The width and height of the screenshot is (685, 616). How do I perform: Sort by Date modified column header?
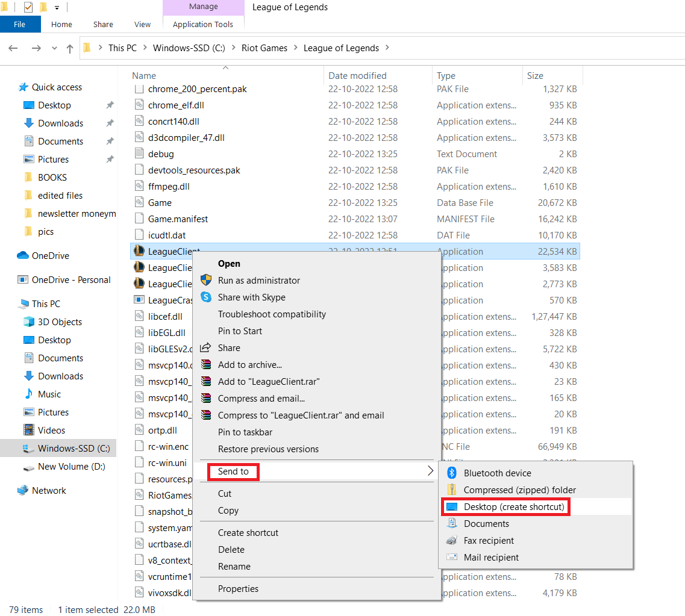[x=357, y=75]
